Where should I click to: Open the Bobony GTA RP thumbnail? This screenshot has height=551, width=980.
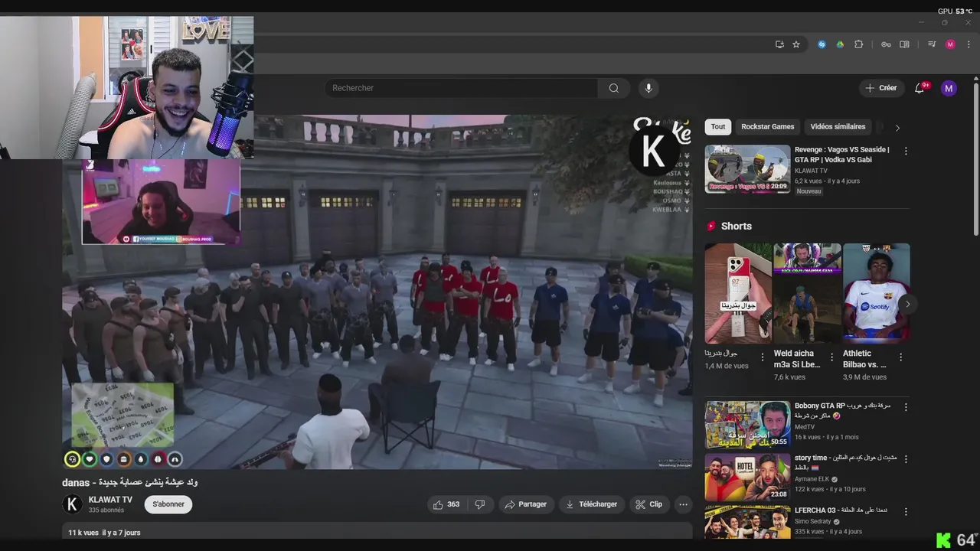point(747,425)
